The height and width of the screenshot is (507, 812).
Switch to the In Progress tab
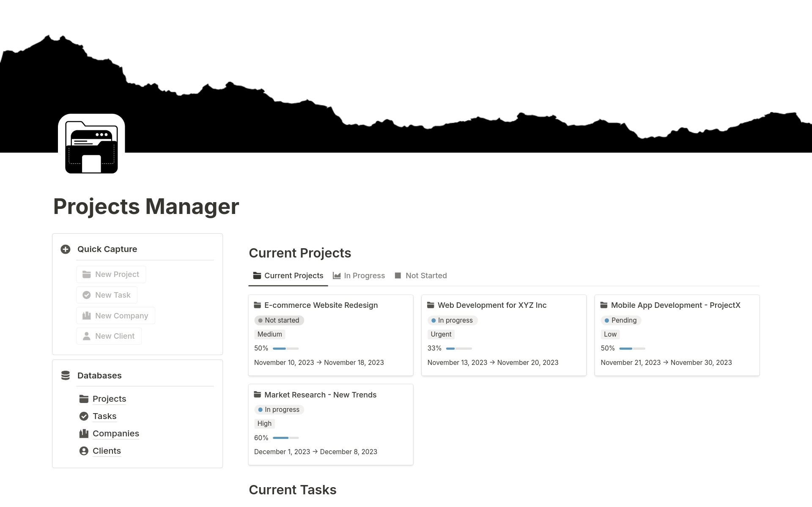click(x=359, y=275)
